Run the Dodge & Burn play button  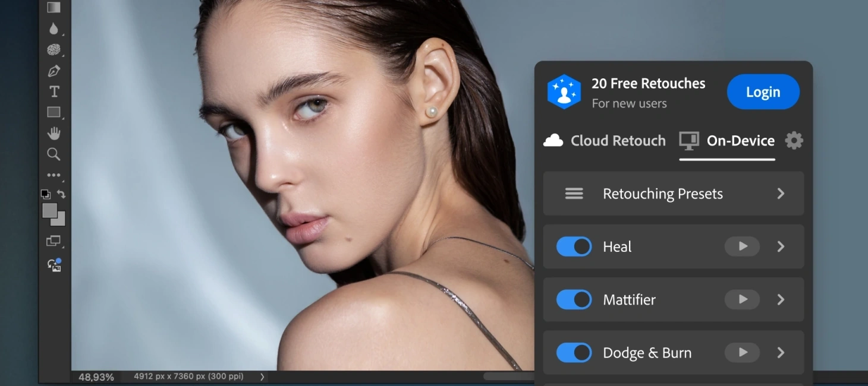(742, 353)
